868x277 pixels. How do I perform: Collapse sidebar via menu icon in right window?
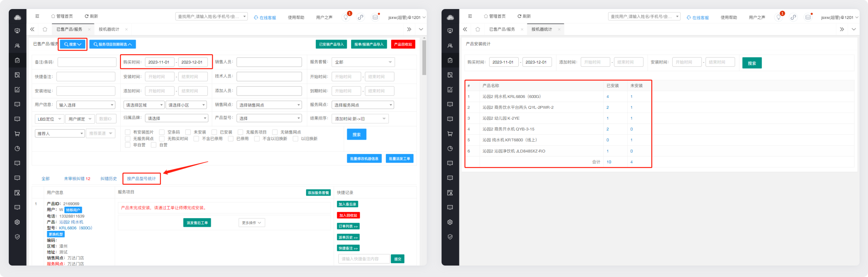click(470, 16)
